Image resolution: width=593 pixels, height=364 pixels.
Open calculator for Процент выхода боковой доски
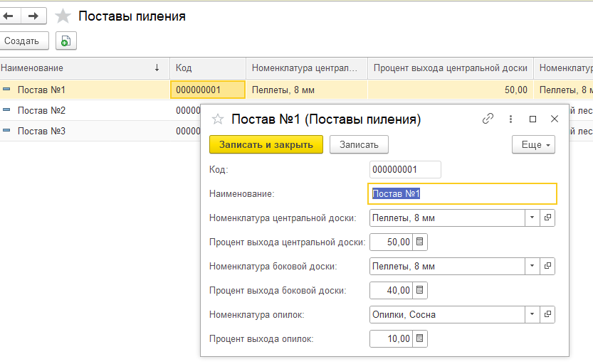coord(420,290)
